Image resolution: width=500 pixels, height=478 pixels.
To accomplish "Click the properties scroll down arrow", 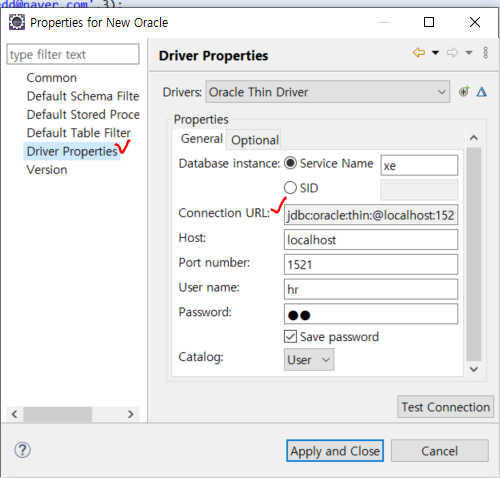I will 474,369.
